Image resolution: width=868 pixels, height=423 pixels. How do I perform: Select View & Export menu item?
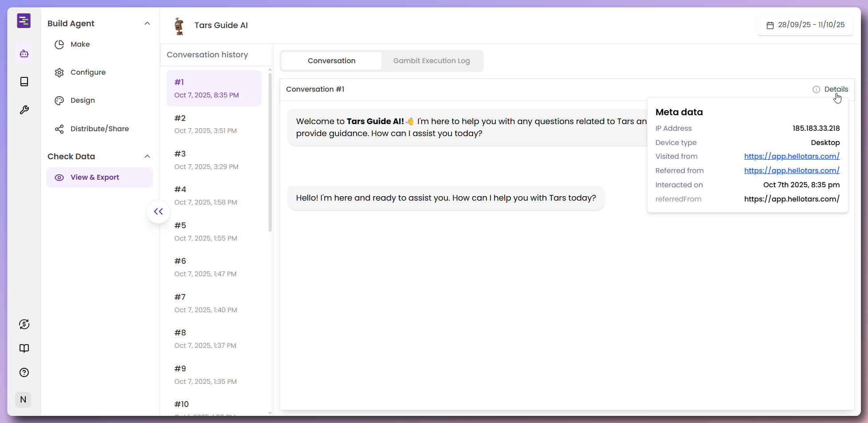click(x=100, y=177)
